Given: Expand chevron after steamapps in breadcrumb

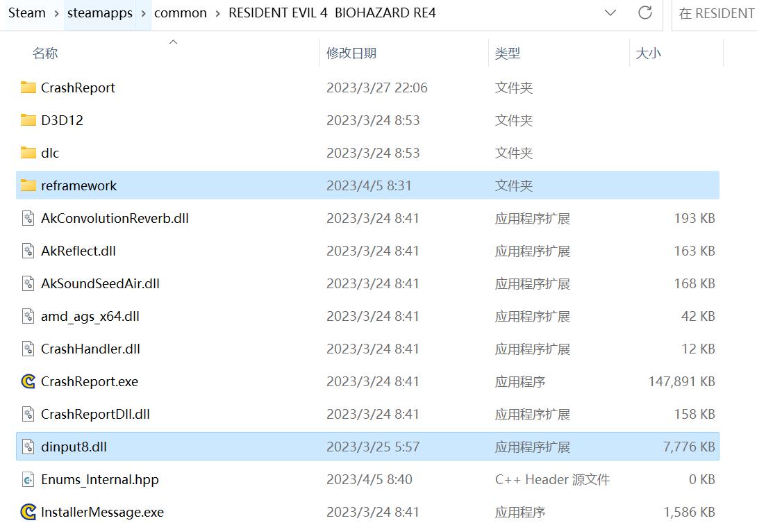Looking at the screenshot, I should 143,13.
